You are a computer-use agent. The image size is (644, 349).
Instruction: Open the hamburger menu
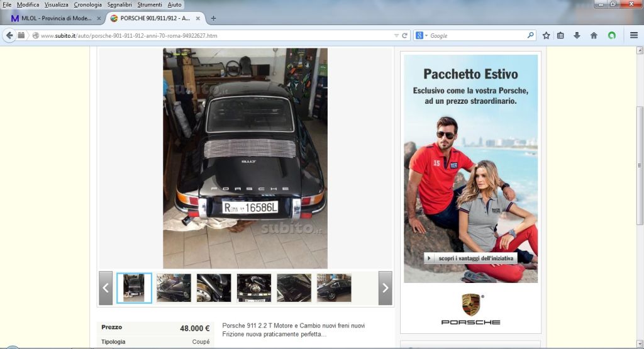click(x=634, y=35)
